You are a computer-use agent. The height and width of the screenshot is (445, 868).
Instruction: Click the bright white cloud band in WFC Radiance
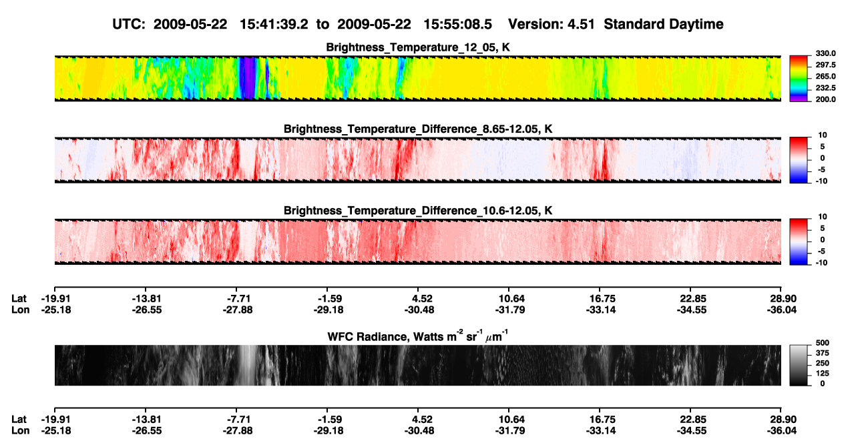[x=248, y=365]
